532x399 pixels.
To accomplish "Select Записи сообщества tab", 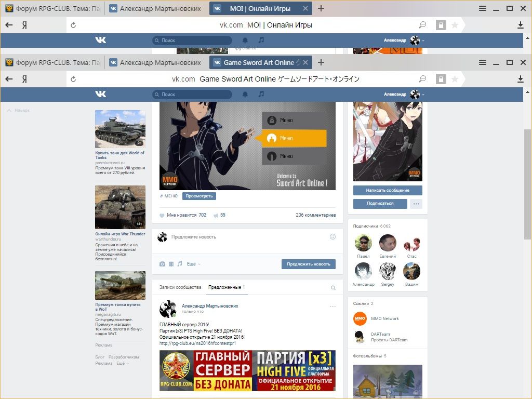I will (x=180, y=287).
